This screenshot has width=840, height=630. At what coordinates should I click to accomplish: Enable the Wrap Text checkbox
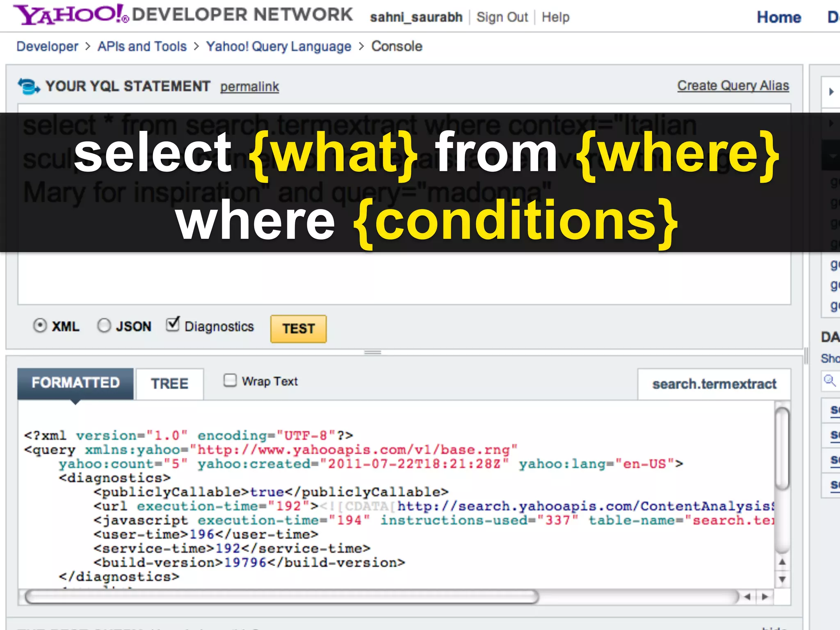230,380
